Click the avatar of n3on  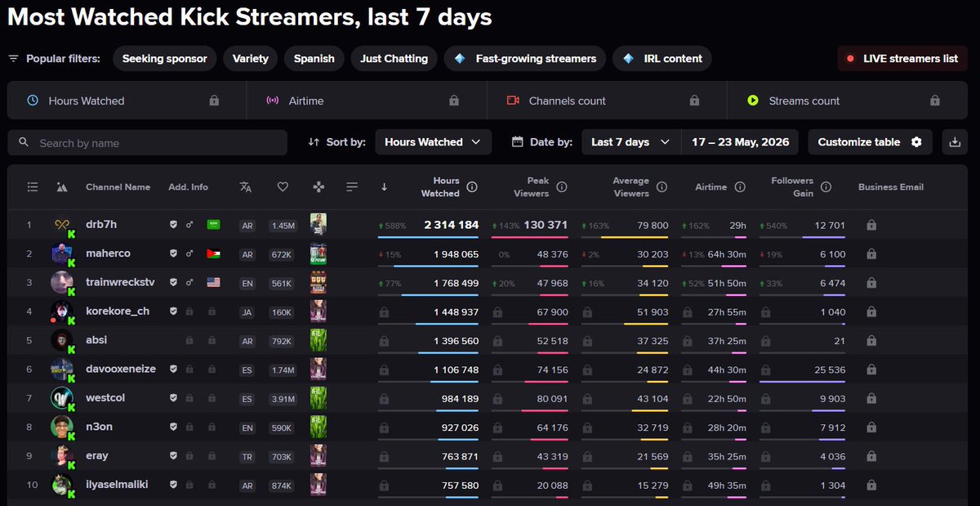(x=62, y=427)
